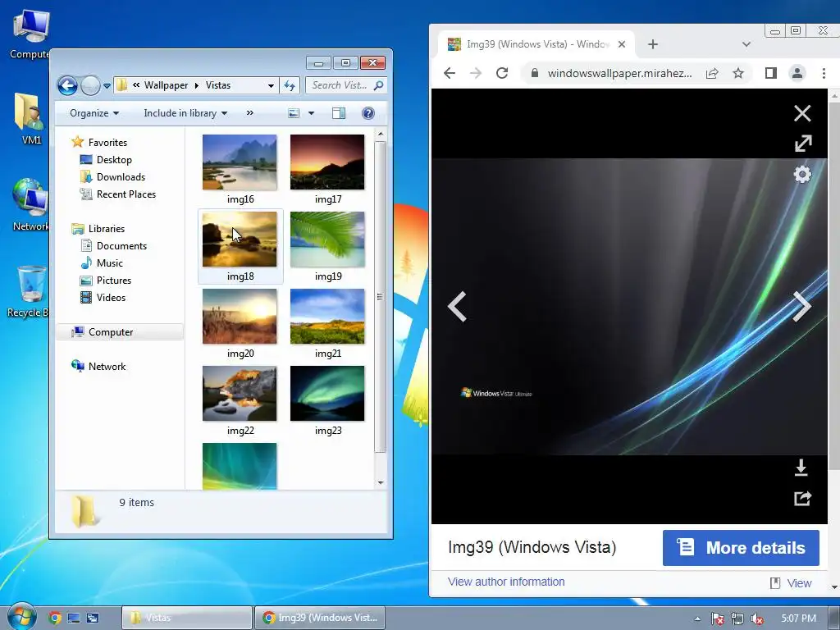Viewport: 840px width, 630px height.
Task: Go back in the Explorer window
Action: (x=67, y=85)
